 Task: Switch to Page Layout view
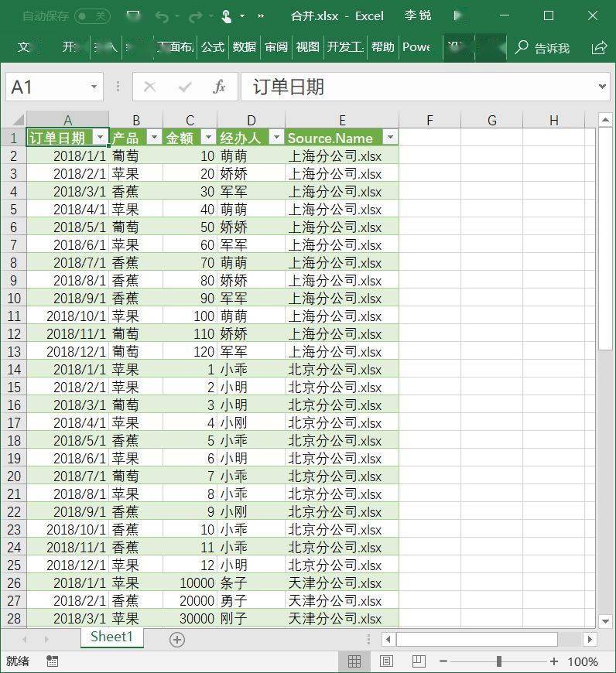click(386, 661)
